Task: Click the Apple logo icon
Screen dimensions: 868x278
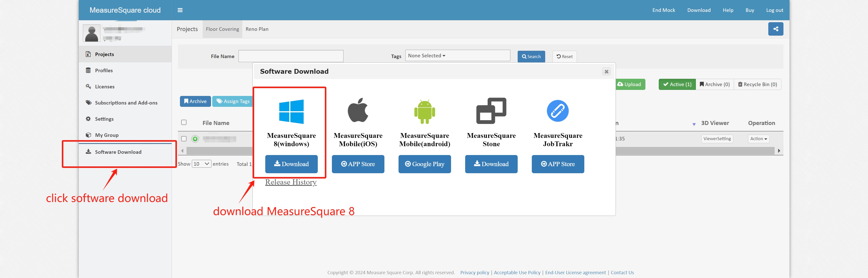Action: tap(358, 110)
